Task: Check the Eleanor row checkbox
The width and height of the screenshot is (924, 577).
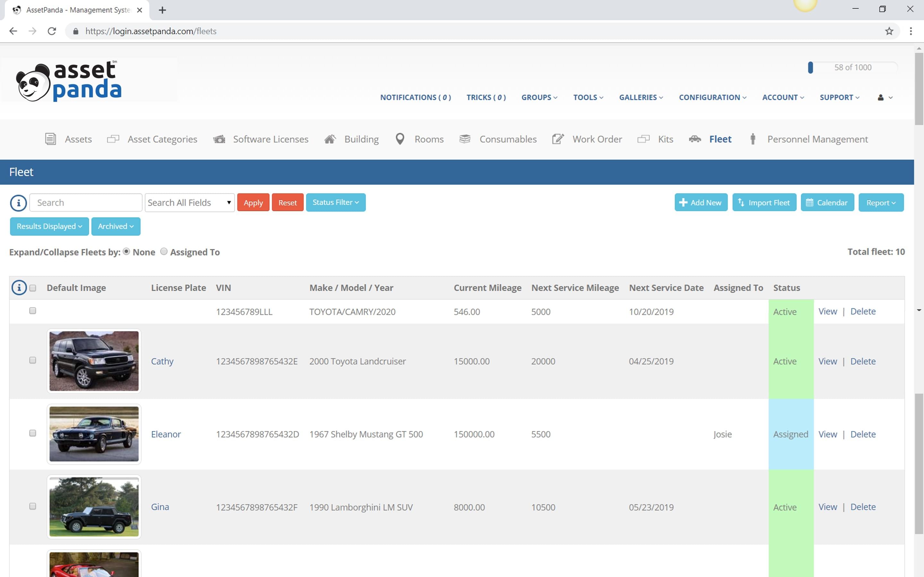Action: (33, 433)
